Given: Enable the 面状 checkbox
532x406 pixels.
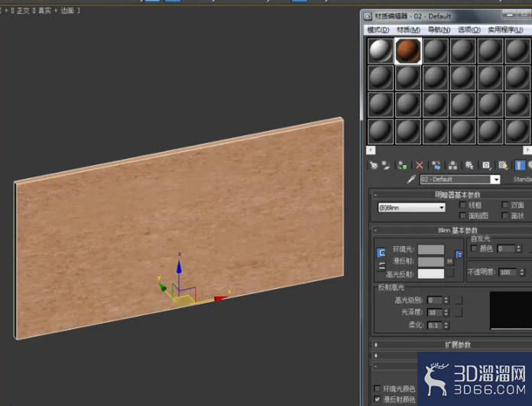Looking at the screenshot, I should point(504,215).
